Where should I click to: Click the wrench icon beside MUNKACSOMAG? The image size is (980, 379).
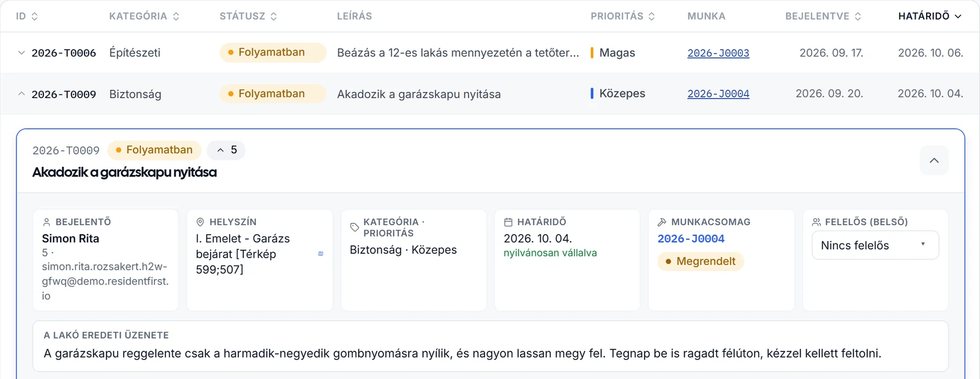coord(661,222)
